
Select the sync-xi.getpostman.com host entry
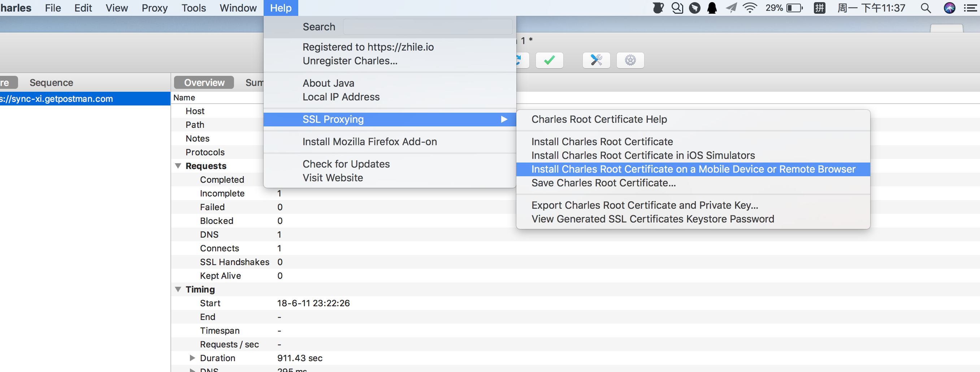[x=85, y=99]
